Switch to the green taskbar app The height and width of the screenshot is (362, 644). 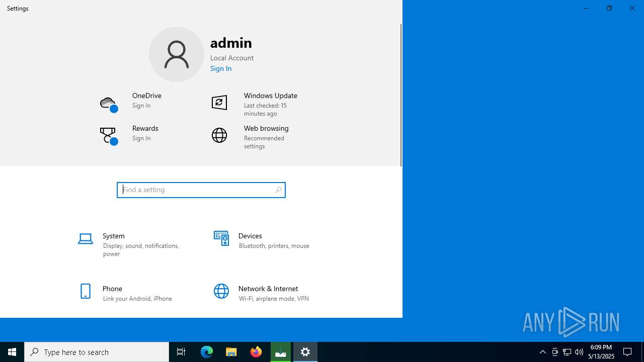[281, 352]
